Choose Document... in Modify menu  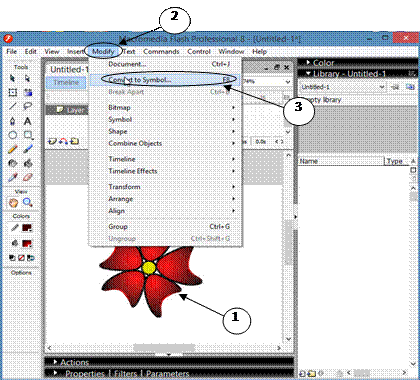165,64
